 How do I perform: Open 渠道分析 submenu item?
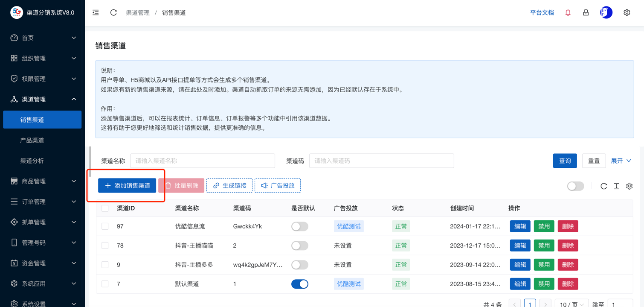click(32, 161)
